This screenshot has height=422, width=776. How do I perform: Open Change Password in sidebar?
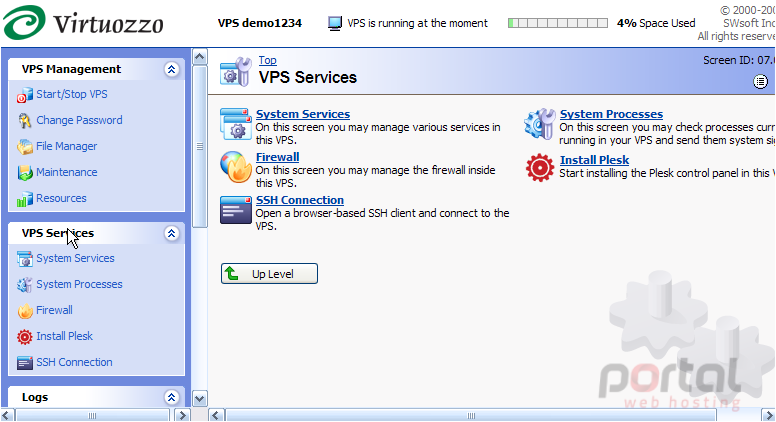79,120
